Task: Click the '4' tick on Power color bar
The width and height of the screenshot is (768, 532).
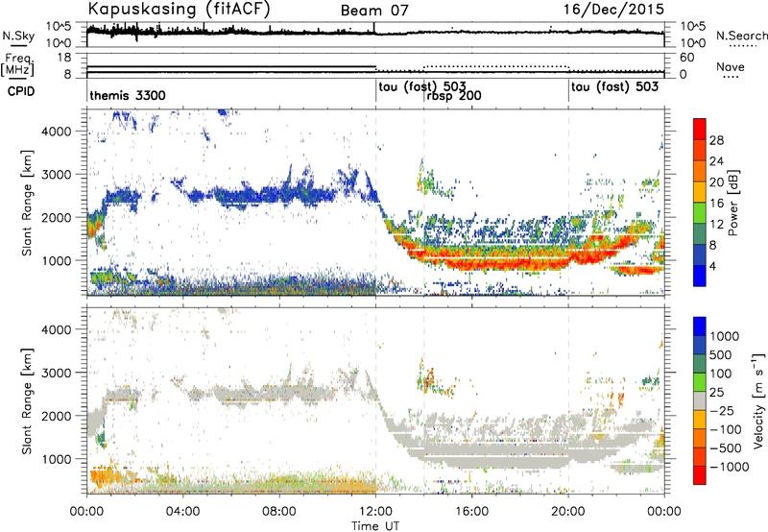Action: [x=712, y=266]
